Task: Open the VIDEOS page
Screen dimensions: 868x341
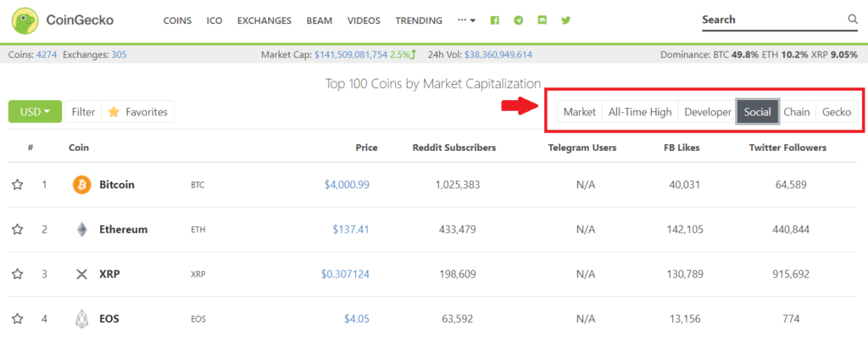Action: [x=364, y=20]
